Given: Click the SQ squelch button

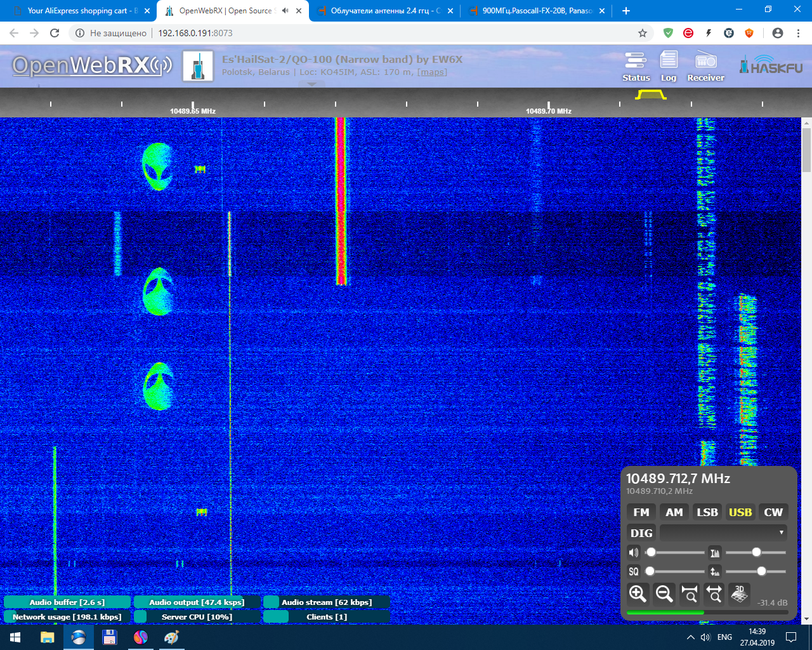Looking at the screenshot, I should click(x=633, y=571).
